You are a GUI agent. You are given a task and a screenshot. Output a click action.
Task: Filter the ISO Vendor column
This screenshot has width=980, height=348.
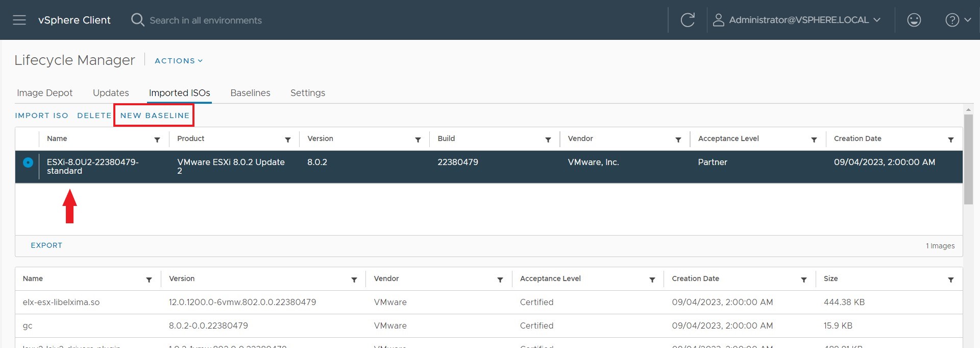678,140
